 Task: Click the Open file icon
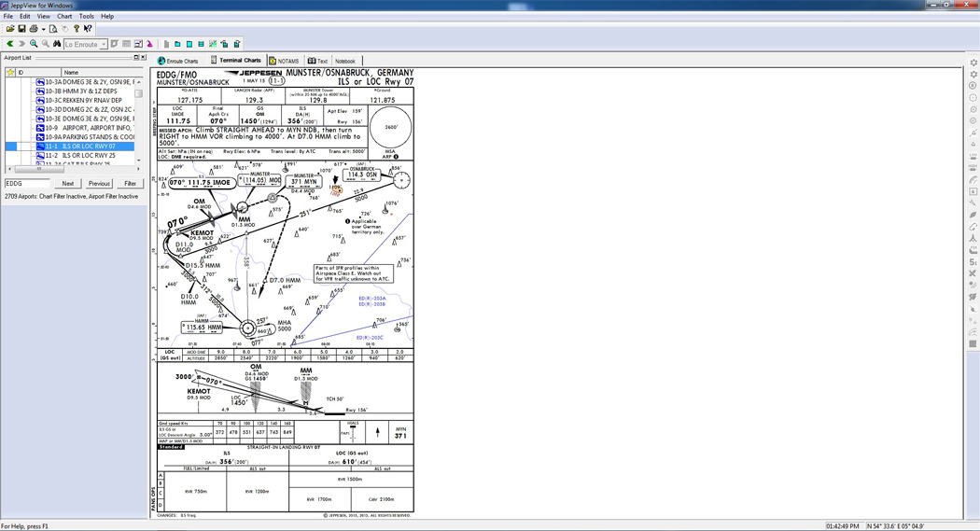(x=10, y=29)
